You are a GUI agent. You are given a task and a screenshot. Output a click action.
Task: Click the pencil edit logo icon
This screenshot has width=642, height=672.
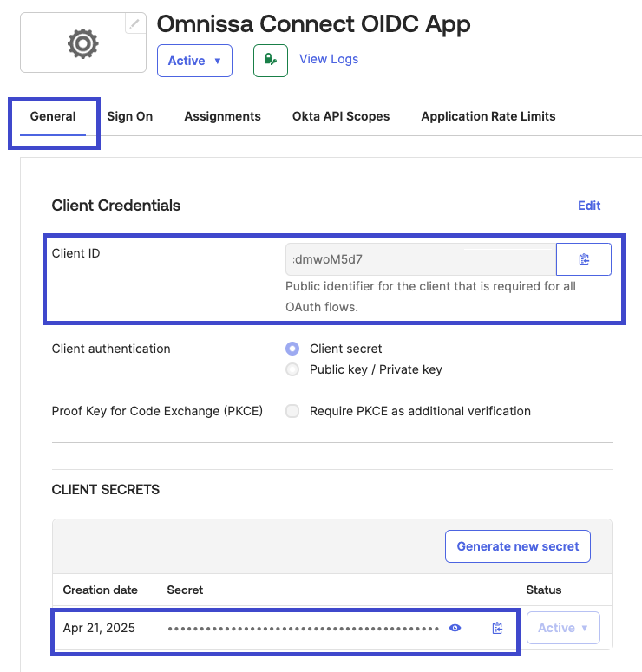click(135, 23)
